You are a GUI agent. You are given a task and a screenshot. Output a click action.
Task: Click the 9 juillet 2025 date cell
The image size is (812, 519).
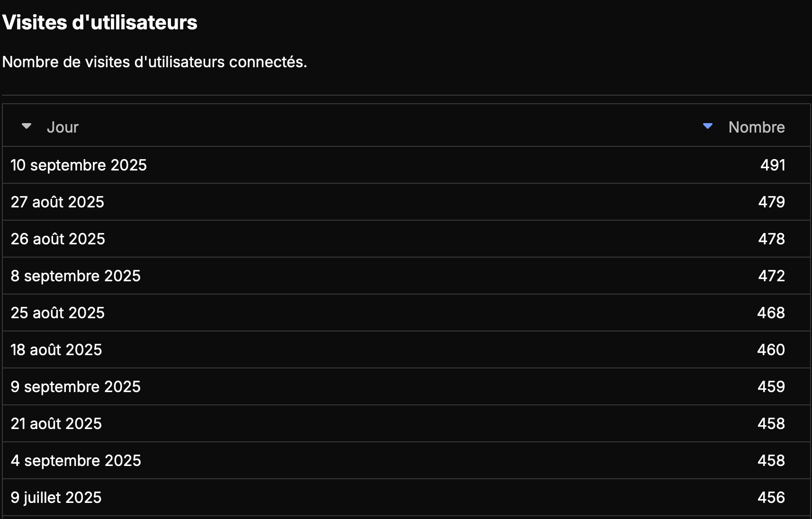click(x=56, y=497)
